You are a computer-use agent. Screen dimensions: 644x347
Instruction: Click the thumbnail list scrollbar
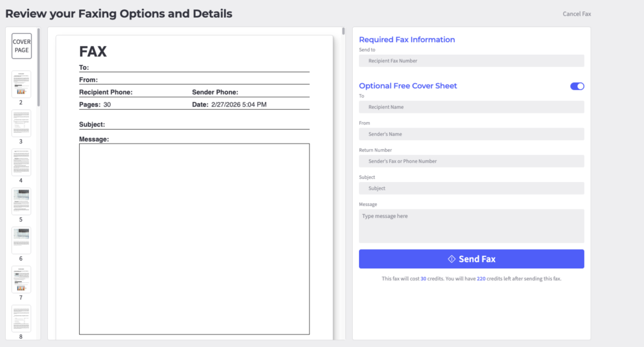pyautogui.click(x=38, y=68)
